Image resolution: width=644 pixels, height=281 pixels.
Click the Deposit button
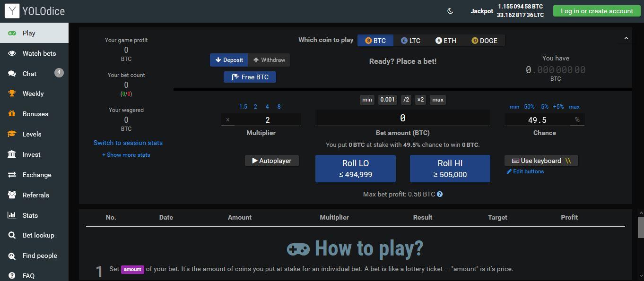(x=229, y=60)
